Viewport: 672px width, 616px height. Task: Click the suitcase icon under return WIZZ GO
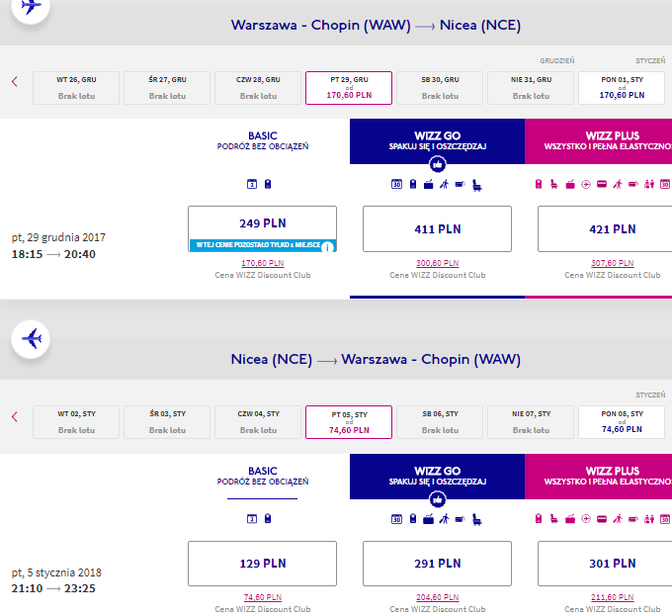pos(429,519)
